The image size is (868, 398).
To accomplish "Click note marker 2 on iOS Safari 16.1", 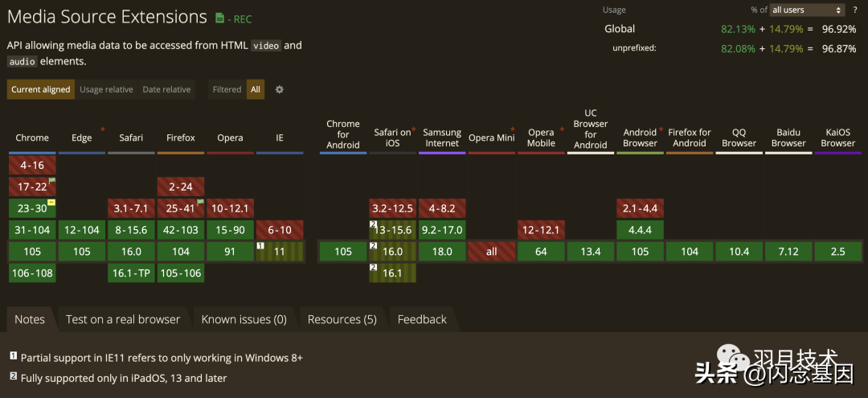I will (374, 268).
